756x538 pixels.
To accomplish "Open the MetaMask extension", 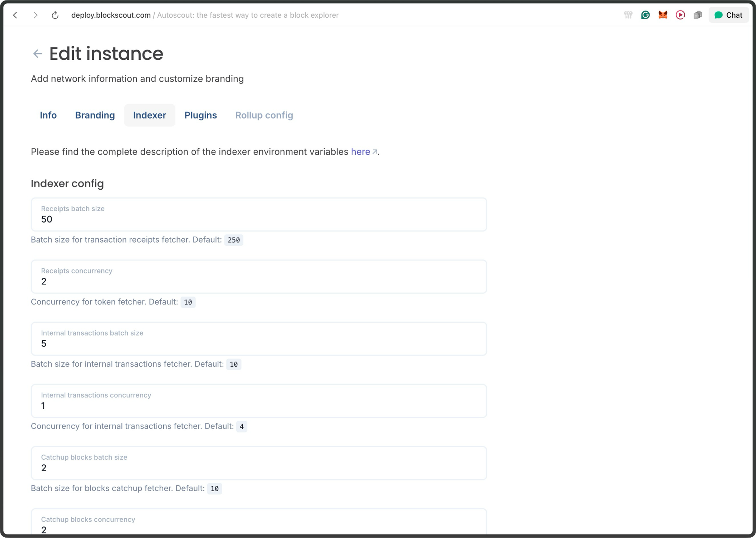I will (x=662, y=15).
